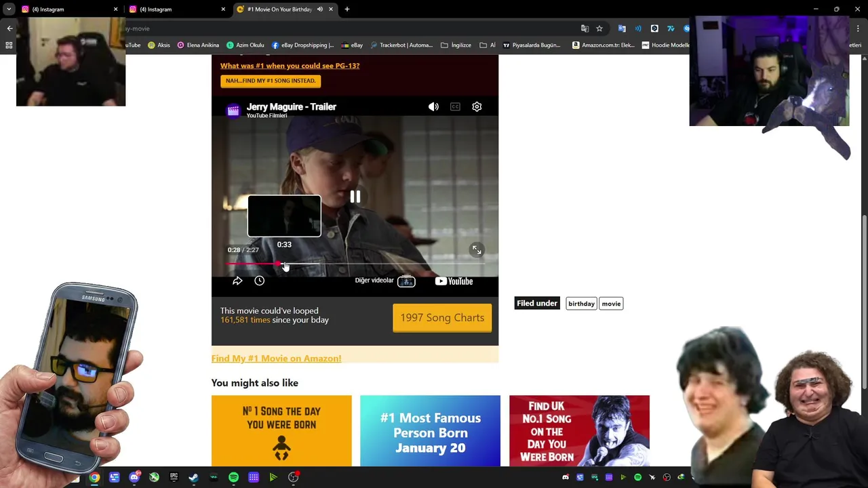Image resolution: width=868 pixels, height=488 pixels.
Task: Expand the tab search dropdown arrow
Action: [9, 9]
